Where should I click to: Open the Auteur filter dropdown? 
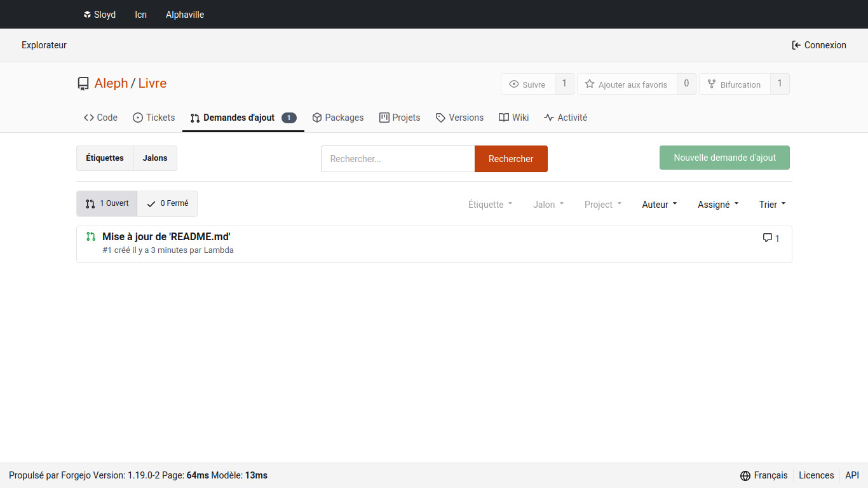660,205
